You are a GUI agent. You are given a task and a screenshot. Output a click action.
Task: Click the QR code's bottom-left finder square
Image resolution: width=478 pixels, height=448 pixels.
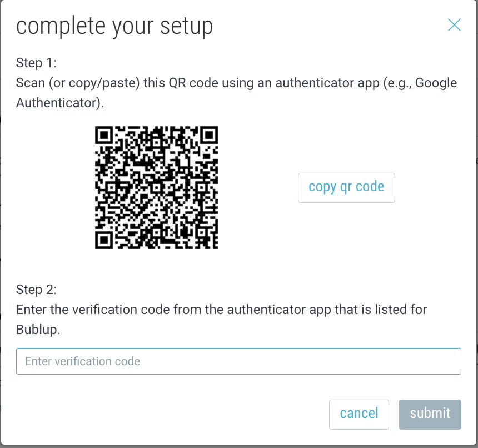(x=104, y=240)
